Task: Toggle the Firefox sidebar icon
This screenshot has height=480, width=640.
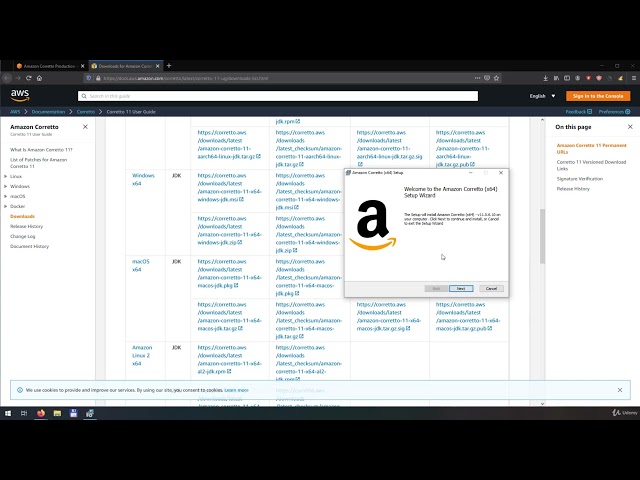Action: 567,78
